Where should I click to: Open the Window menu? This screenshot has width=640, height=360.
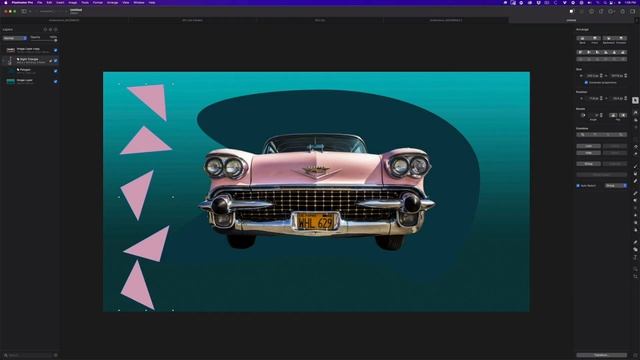139,2
